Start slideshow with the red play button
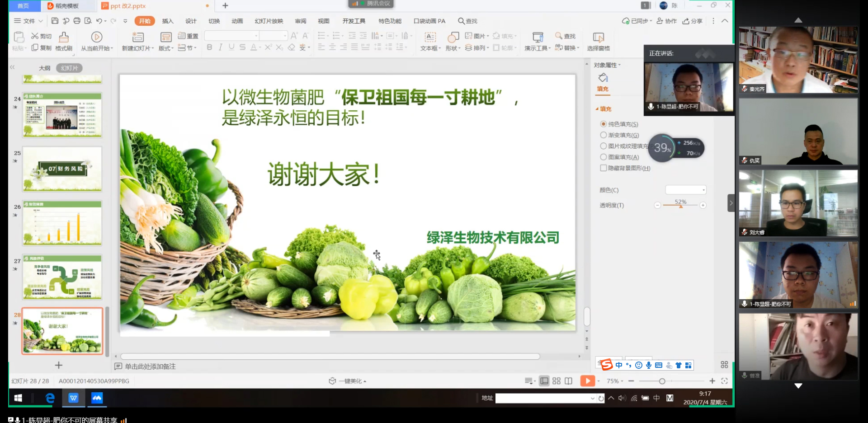Viewport: 868px width, 423px height. 587,381
